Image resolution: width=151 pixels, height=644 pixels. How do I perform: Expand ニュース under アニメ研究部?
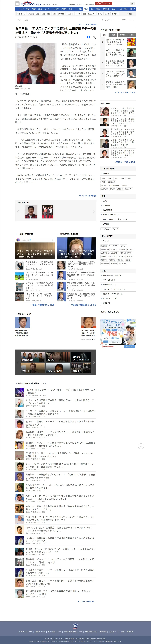pyautogui.click(x=118, y=241)
